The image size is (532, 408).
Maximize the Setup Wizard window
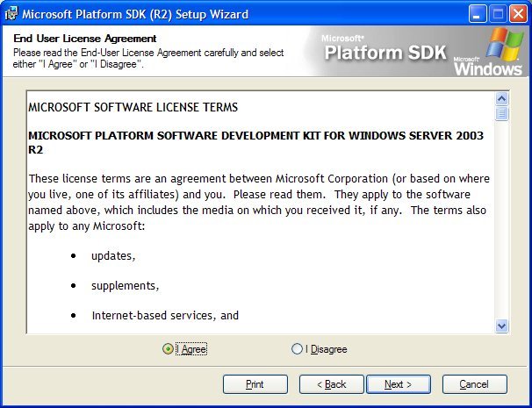click(497, 14)
